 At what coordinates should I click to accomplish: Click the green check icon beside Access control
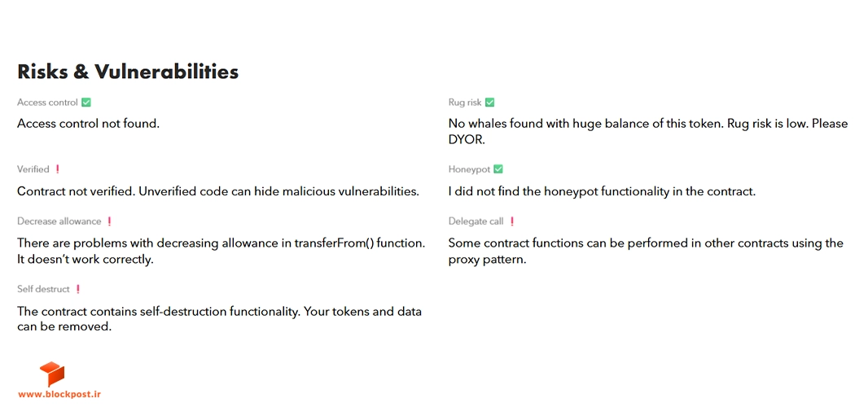[85, 103]
